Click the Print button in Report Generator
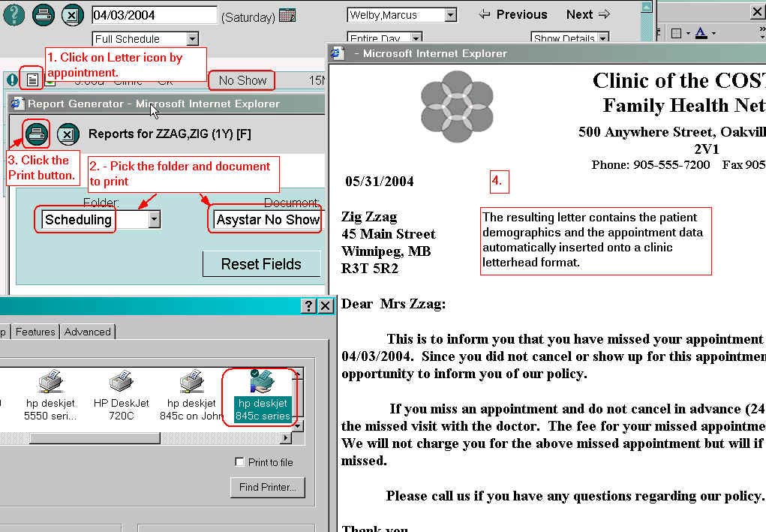 [x=36, y=134]
